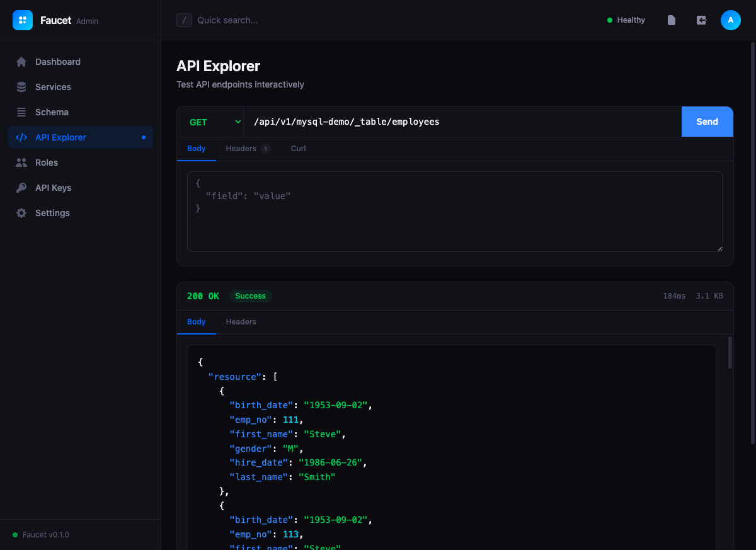Image resolution: width=756 pixels, height=550 pixels.
Task: Click the response panel scrollbar
Action: (x=730, y=352)
